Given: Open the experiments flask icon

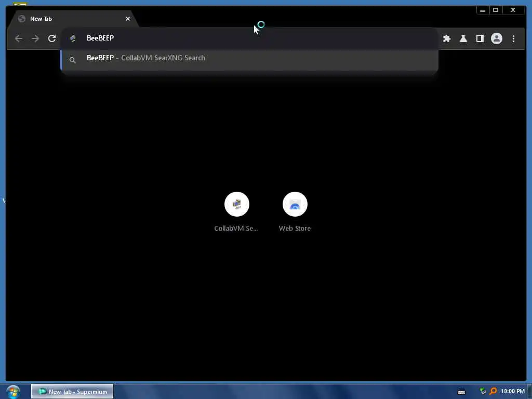Looking at the screenshot, I should coord(463,38).
